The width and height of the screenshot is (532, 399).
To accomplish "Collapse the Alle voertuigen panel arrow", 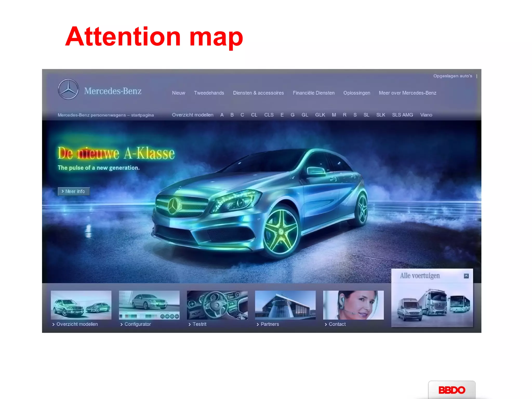I will coord(466,276).
